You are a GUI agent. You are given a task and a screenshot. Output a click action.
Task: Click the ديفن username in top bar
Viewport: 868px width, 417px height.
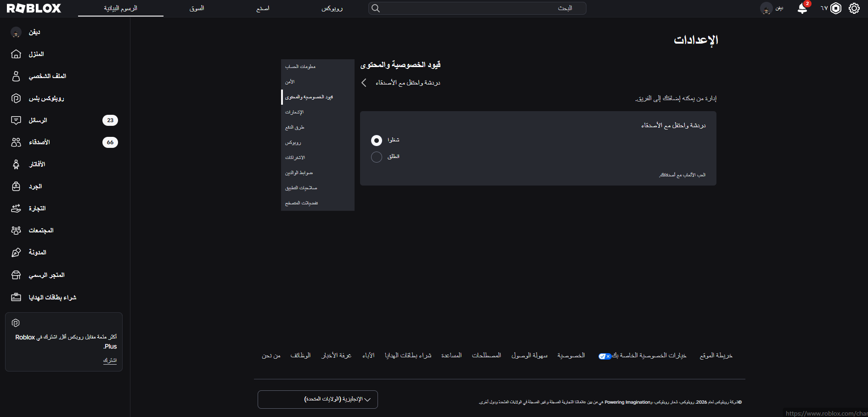tap(779, 8)
